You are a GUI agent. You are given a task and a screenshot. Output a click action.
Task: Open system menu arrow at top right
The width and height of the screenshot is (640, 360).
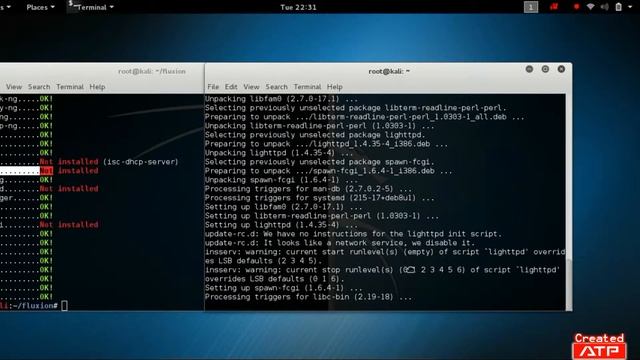click(630, 7)
